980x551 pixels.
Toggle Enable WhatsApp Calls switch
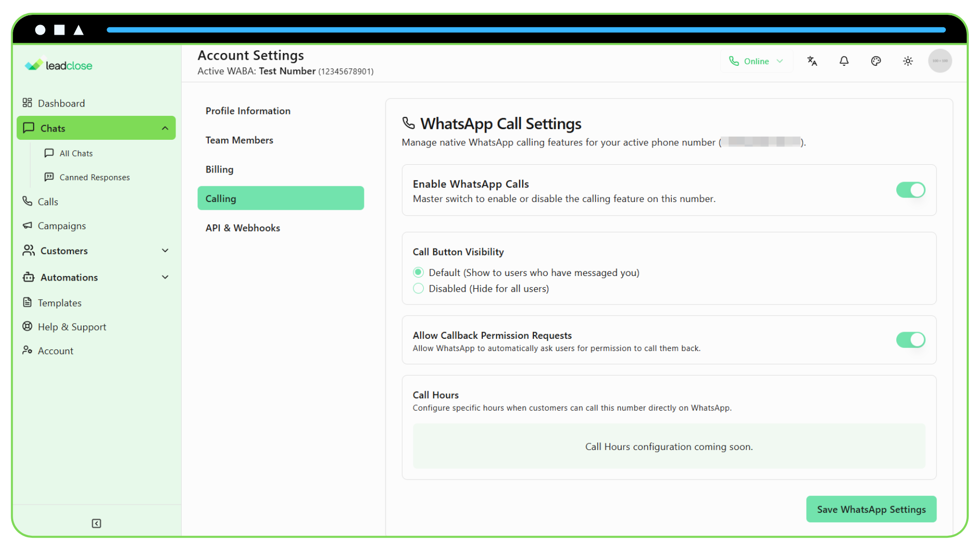click(x=911, y=190)
